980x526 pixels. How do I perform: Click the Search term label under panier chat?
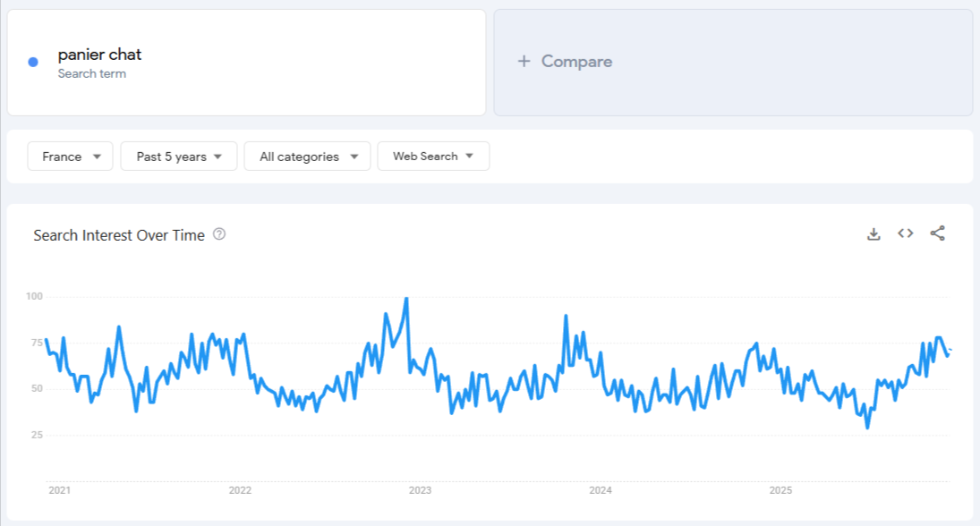pos(92,73)
